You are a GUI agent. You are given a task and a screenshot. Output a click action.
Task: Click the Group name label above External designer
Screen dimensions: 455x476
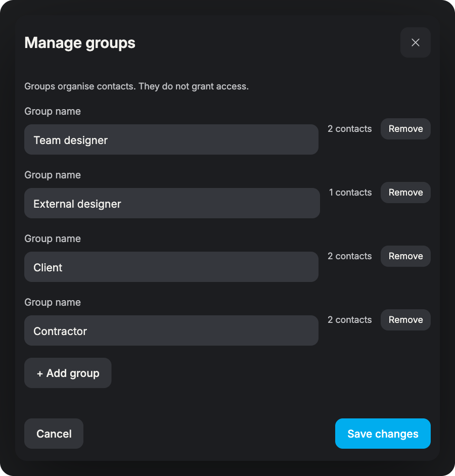(53, 175)
